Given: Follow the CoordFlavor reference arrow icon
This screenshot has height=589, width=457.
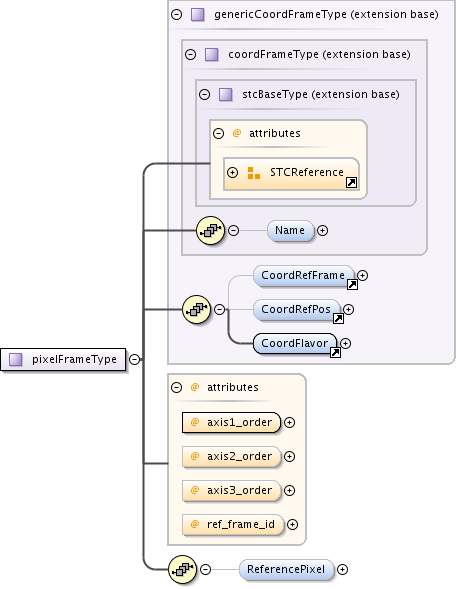Looking at the screenshot, I should coord(335,352).
